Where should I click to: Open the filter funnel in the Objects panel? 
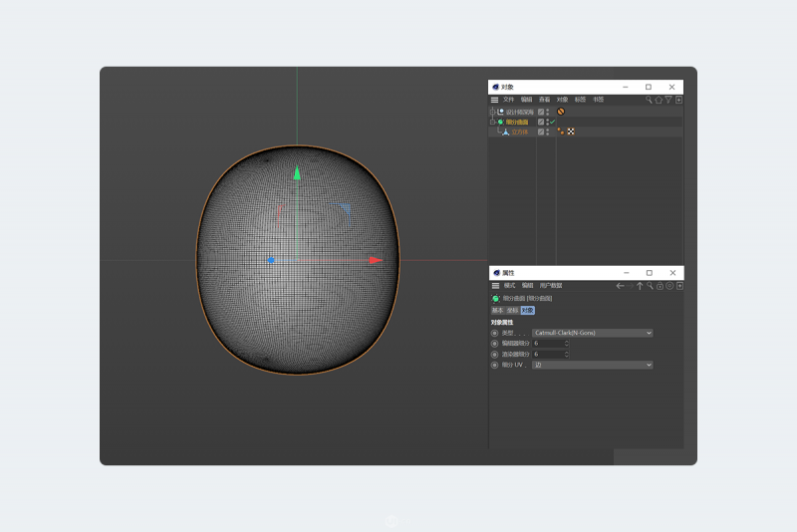click(x=668, y=100)
